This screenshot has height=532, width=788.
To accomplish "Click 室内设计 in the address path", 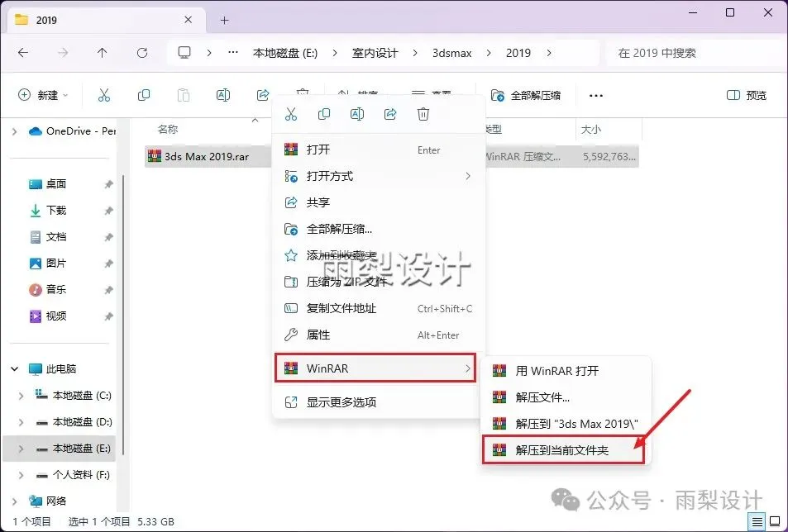I will pyautogui.click(x=375, y=53).
